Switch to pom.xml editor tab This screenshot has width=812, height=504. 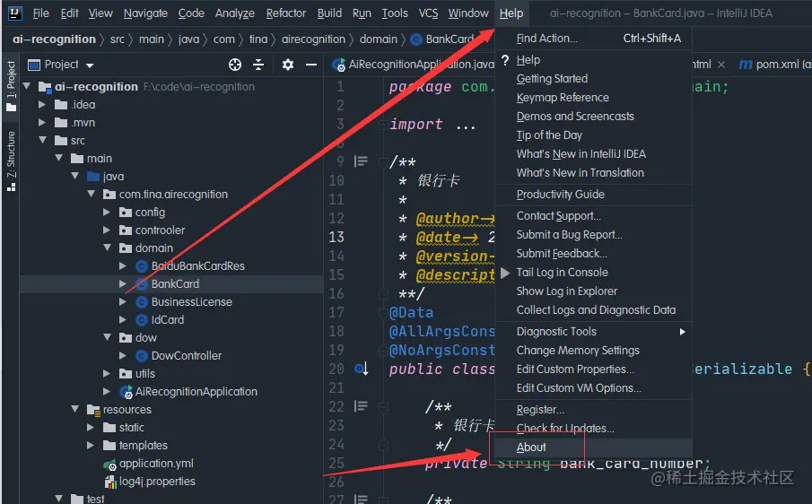[x=773, y=65]
